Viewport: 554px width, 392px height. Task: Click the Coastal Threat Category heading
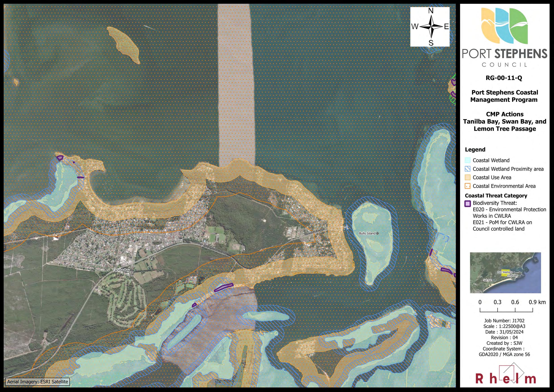(x=496, y=196)
